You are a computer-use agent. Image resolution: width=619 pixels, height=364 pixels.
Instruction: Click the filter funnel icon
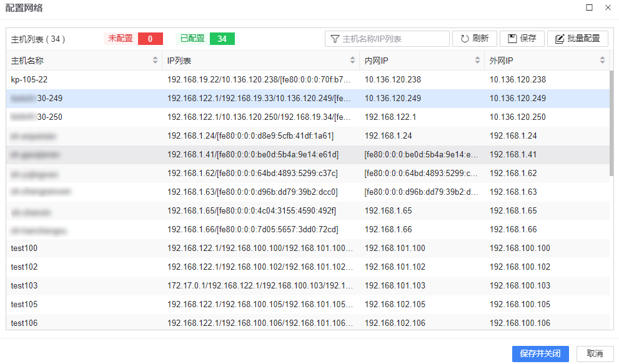335,39
